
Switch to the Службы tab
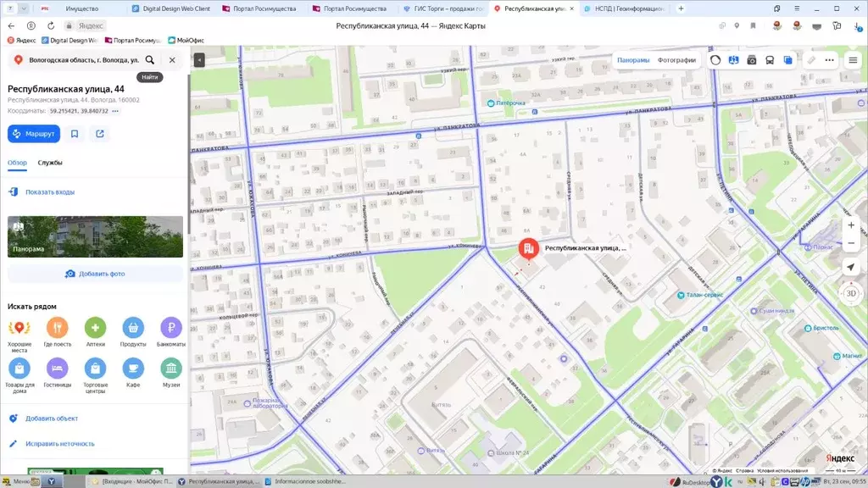pyautogui.click(x=50, y=163)
